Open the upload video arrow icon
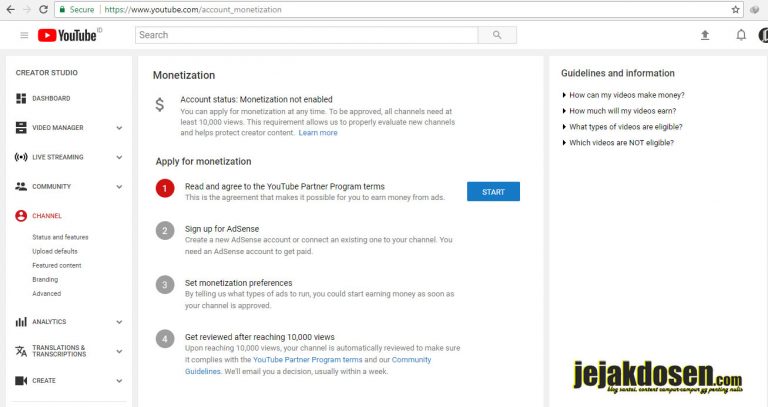Viewport: 768px width, 407px height. [705, 35]
